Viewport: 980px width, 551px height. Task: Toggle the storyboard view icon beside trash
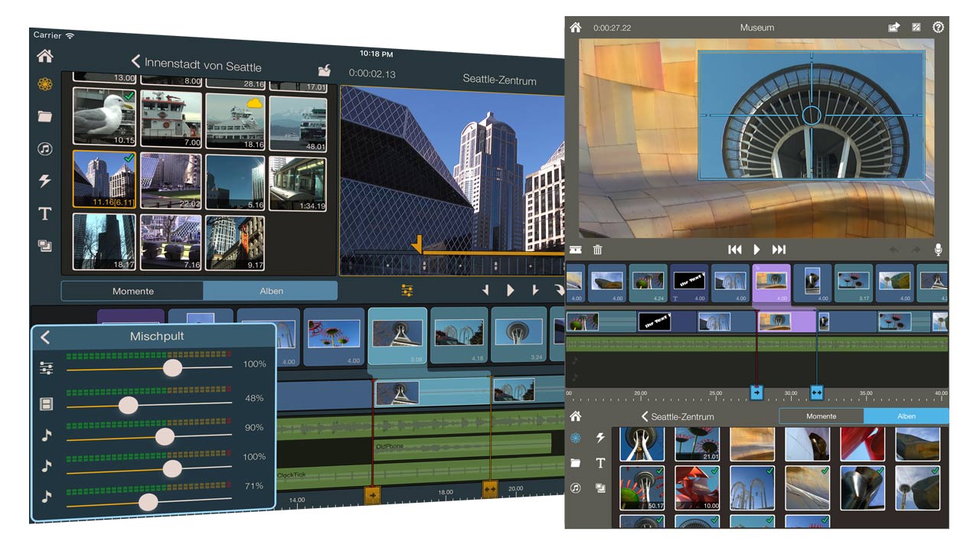click(575, 249)
